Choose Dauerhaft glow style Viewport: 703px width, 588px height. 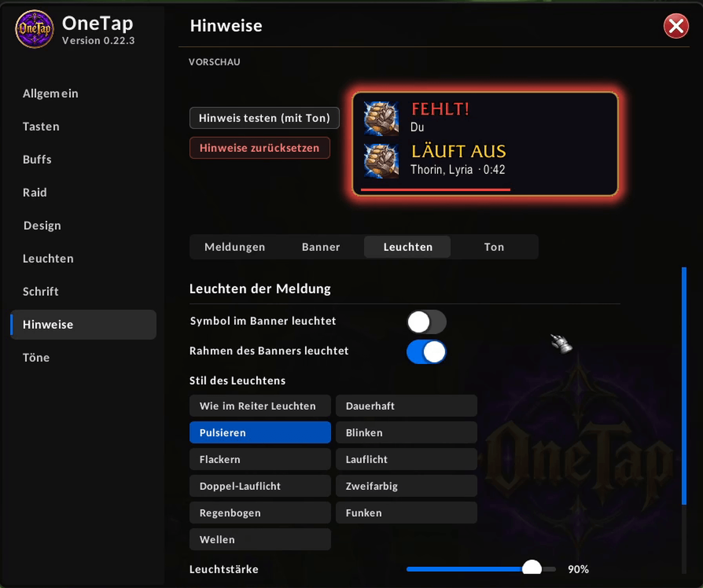coord(406,406)
